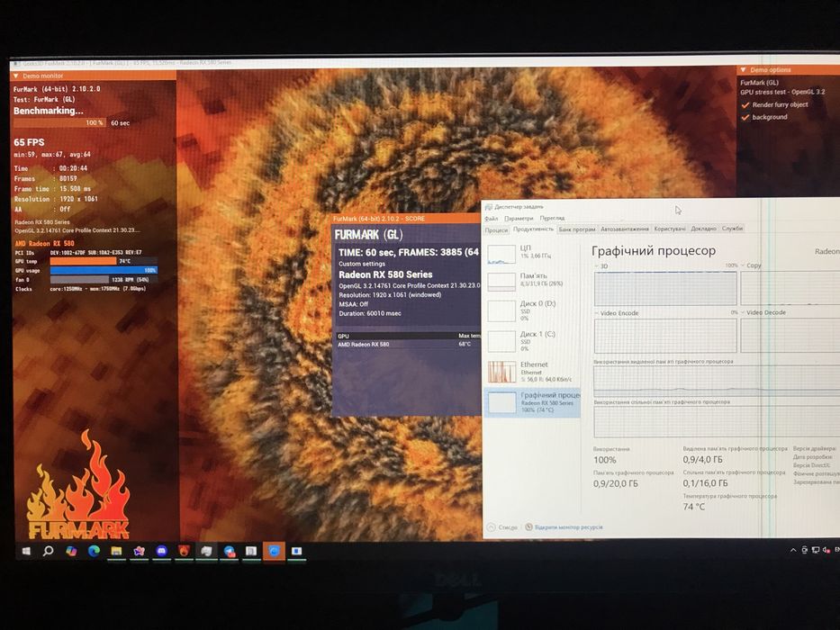Select Диск 1 (C:) performance item
The image size is (840, 630).
(x=531, y=341)
